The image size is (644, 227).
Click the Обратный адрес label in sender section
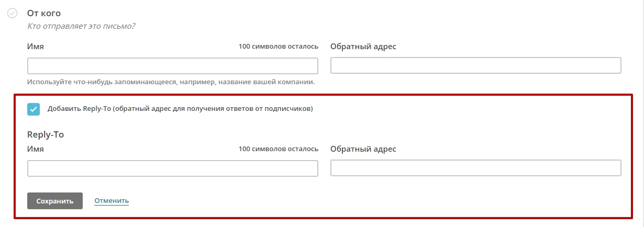(x=363, y=47)
